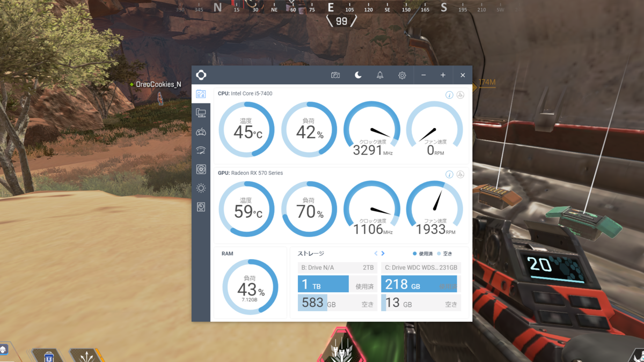Click GPU clock speed 1106 MHz dial
Image resolution: width=644 pixels, height=362 pixels.
click(372, 209)
